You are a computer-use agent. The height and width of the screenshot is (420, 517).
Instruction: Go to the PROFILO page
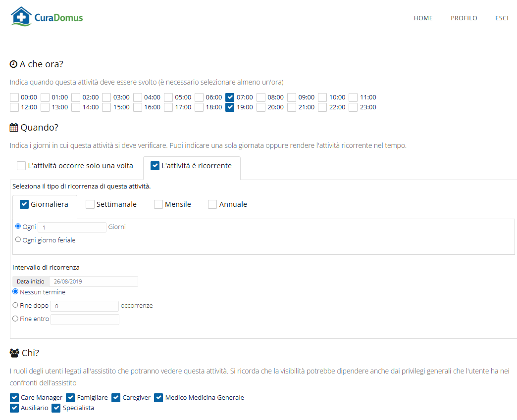[464, 18]
